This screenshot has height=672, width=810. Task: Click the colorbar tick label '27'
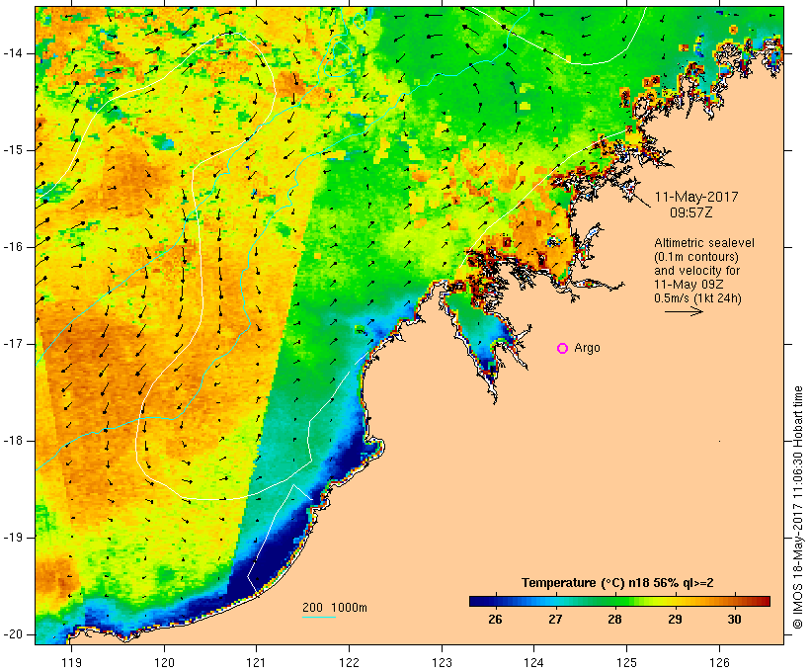pos(555,620)
